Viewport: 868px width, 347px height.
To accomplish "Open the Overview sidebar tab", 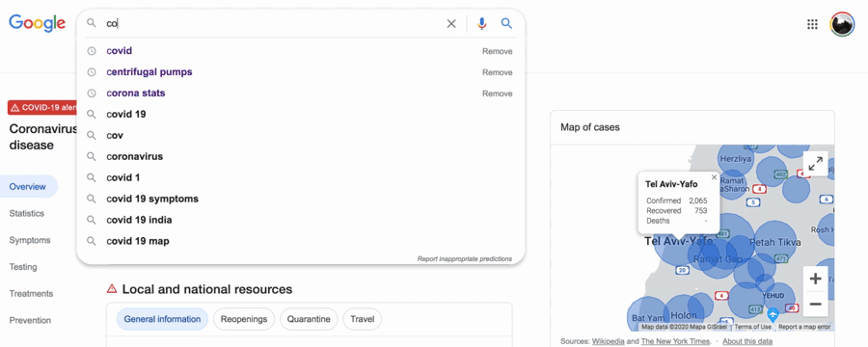I will [29, 186].
